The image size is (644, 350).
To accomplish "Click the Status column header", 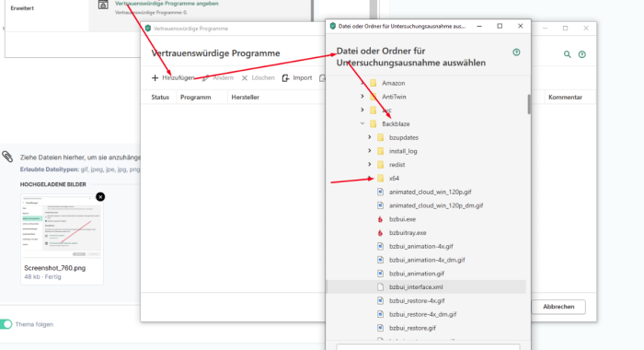I will click(x=160, y=97).
